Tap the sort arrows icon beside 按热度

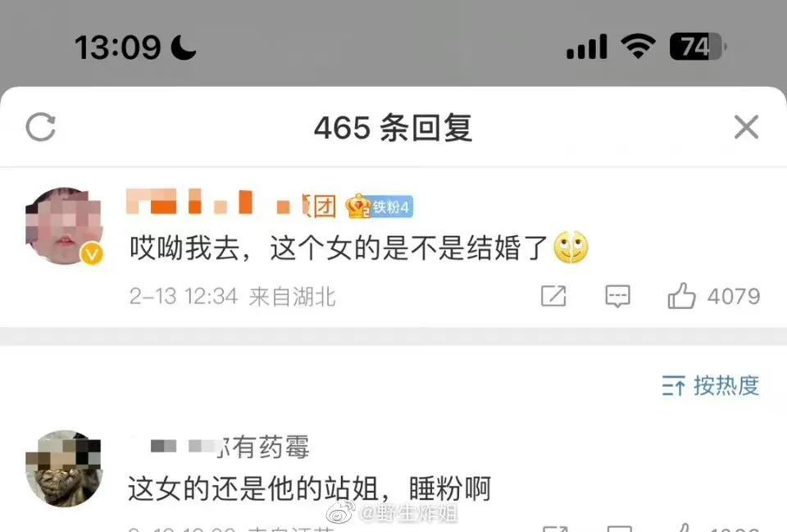[x=674, y=386]
